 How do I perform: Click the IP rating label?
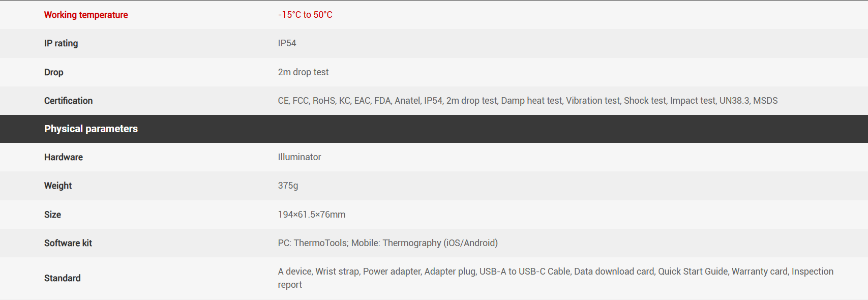pyautogui.click(x=61, y=43)
